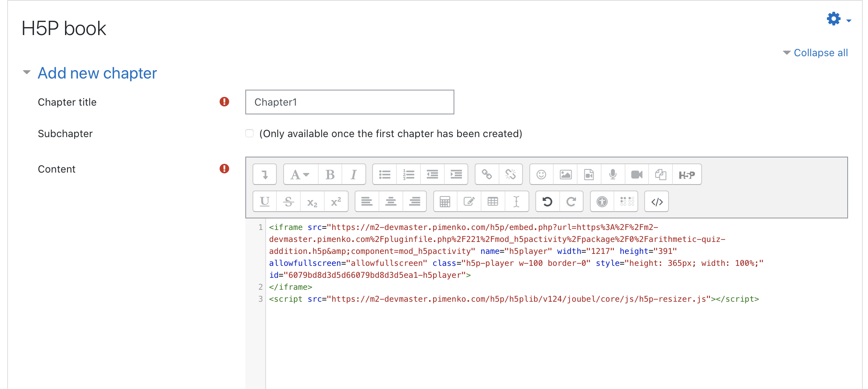The height and width of the screenshot is (389, 868).
Task: Redo the last edit
Action: coord(571,202)
